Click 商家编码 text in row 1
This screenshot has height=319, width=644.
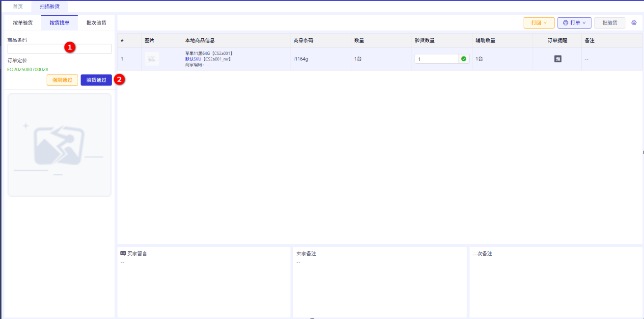(197, 65)
